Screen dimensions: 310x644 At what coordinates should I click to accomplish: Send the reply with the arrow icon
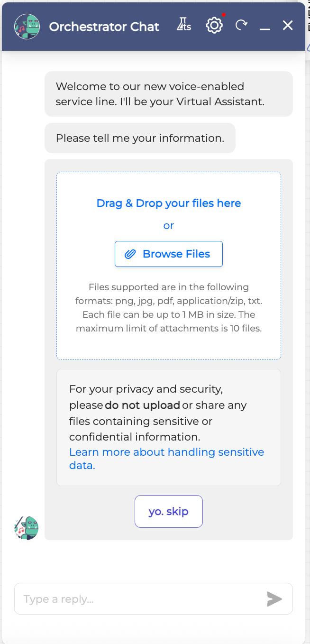pyautogui.click(x=274, y=599)
